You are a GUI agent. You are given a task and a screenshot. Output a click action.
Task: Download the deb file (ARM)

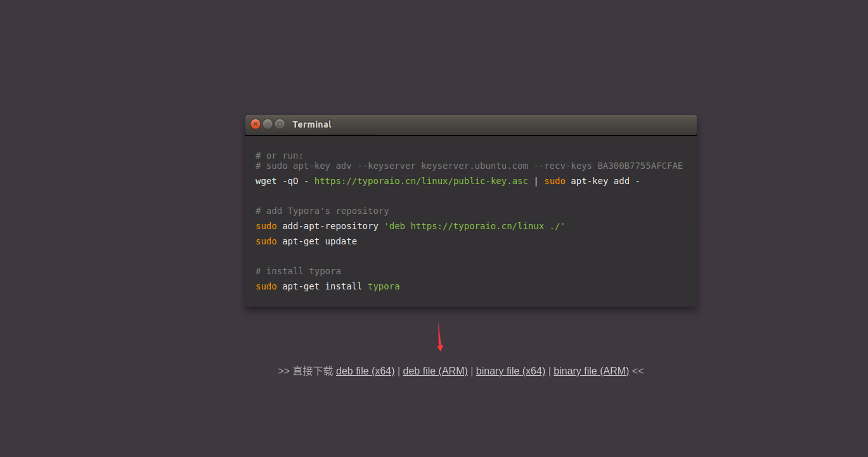coord(436,371)
